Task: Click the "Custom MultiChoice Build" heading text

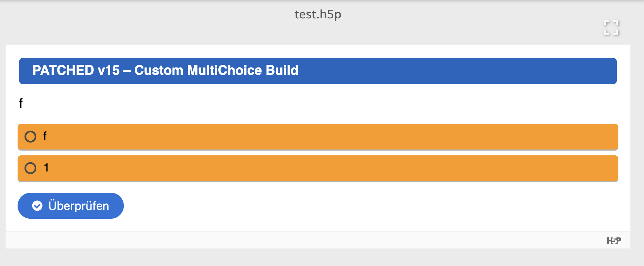Action: click(216, 70)
